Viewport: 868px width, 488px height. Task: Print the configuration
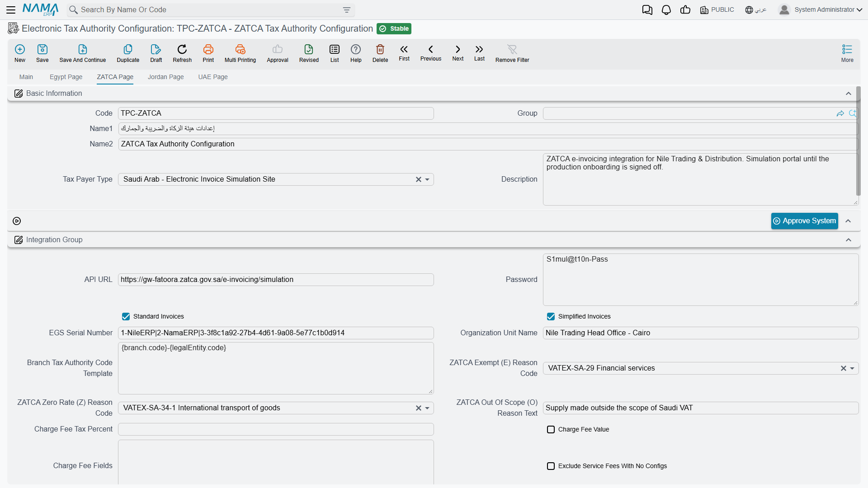[208, 53]
